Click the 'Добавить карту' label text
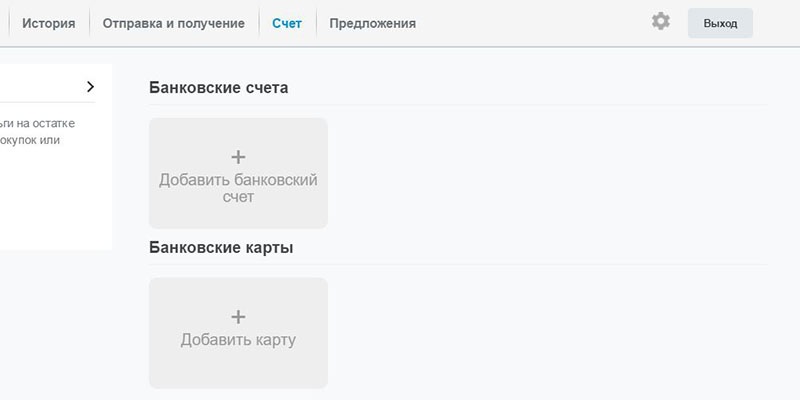This screenshot has width=800, height=400. (x=238, y=340)
